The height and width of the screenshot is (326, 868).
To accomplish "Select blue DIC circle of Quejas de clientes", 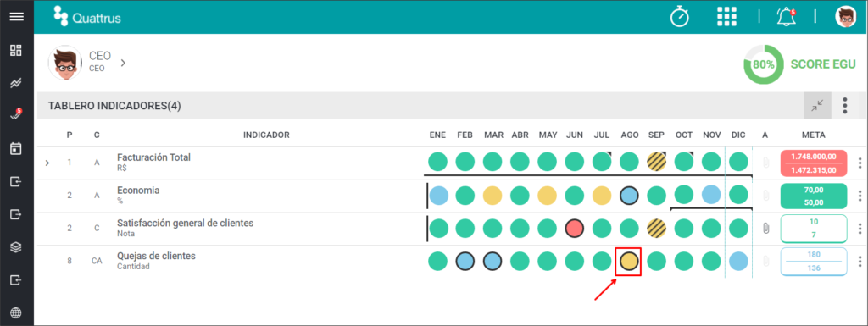I will [738, 261].
